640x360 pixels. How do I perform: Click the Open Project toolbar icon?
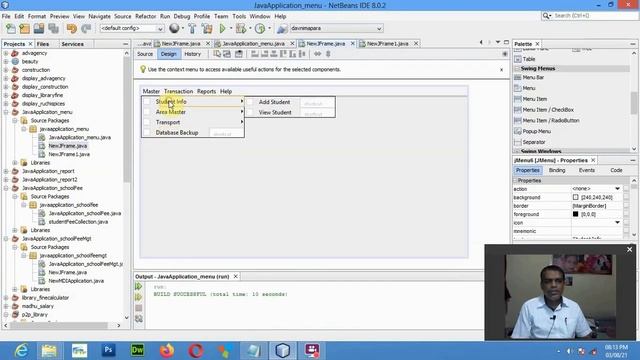click(39, 29)
